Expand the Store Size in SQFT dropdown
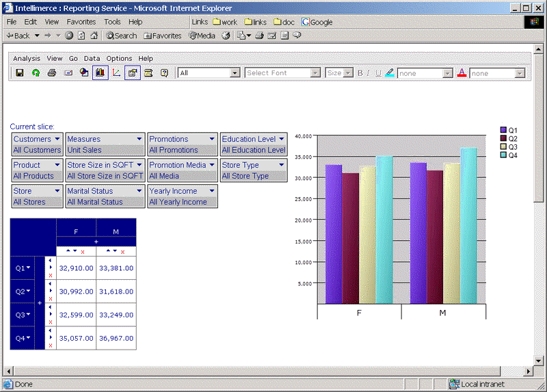The image size is (547, 392). click(x=139, y=165)
